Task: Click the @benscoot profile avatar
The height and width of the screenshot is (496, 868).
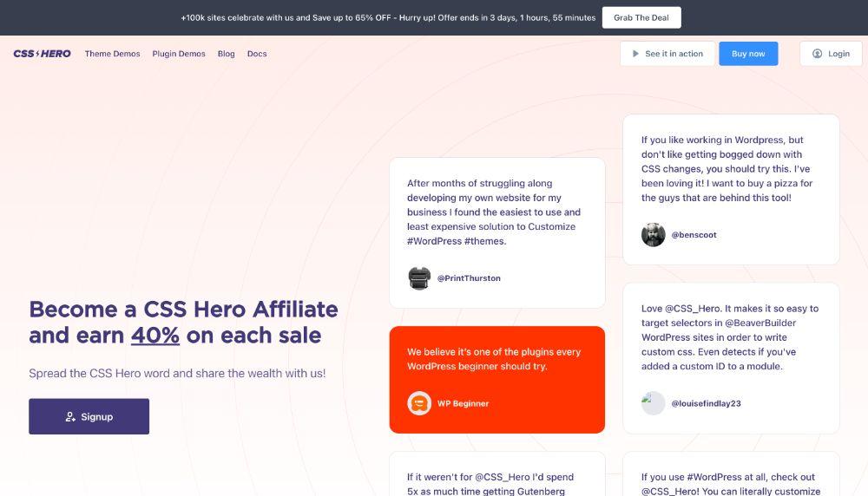Action: 654,235
